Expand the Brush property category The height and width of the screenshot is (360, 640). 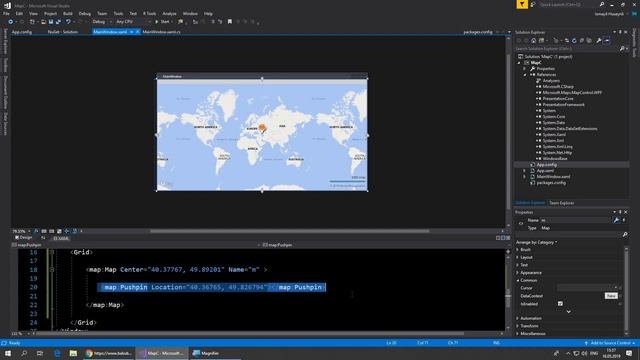[x=518, y=249]
